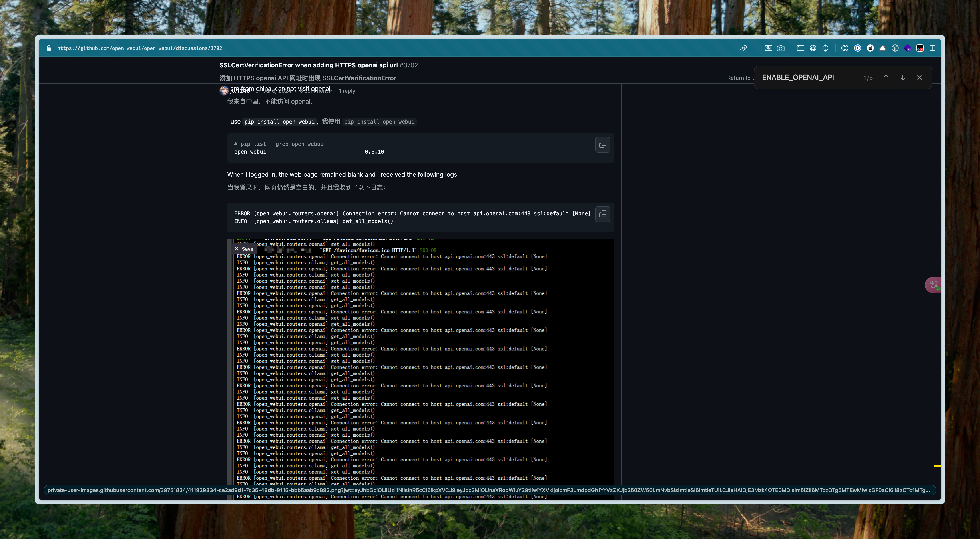Image resolution: width=980 pixels, height=539 pixels.
Task: Open the console terminal icon
Action: coord(800,48)
